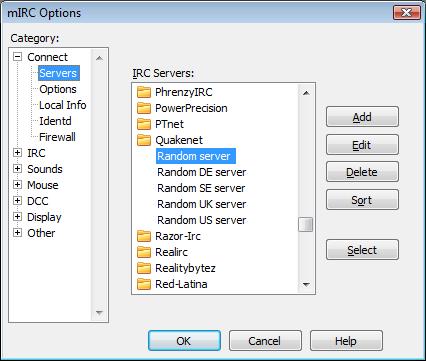Close the mIRC Options dialog
Viewport: 426px width, 361px height.
point(407,13)
